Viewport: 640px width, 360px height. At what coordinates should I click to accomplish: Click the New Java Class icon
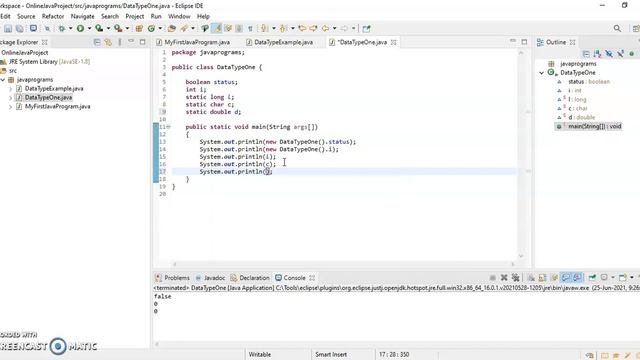pos(151,29)
